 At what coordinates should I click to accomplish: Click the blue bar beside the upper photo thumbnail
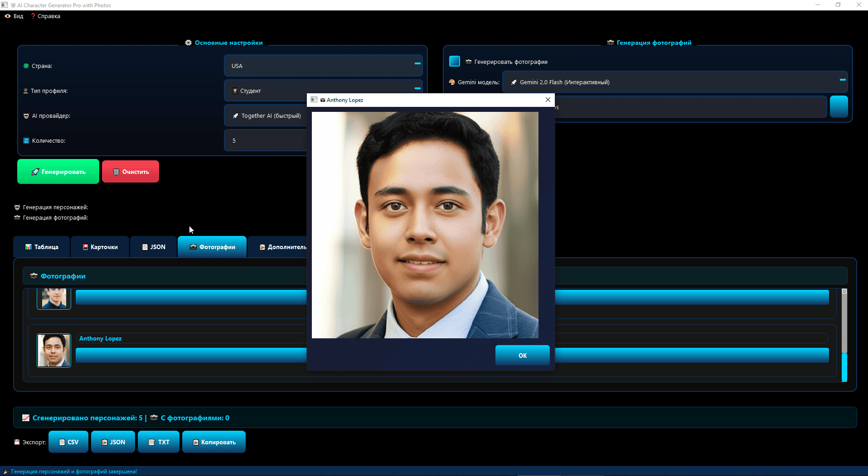point(191,297)
